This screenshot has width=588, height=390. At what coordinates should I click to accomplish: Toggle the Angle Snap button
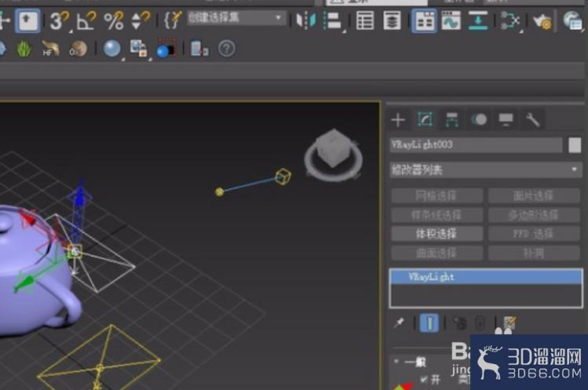(86, 20)
